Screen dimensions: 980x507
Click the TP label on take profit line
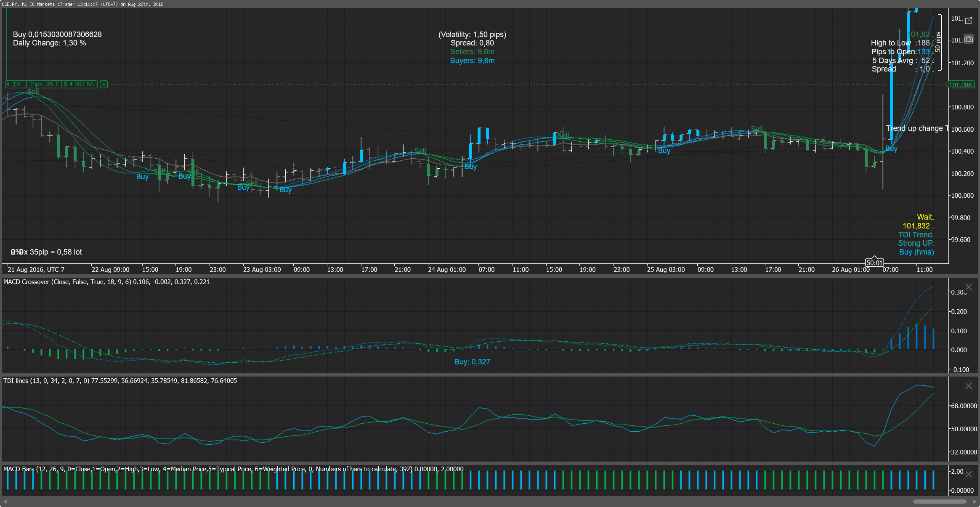tap(16, 85)
